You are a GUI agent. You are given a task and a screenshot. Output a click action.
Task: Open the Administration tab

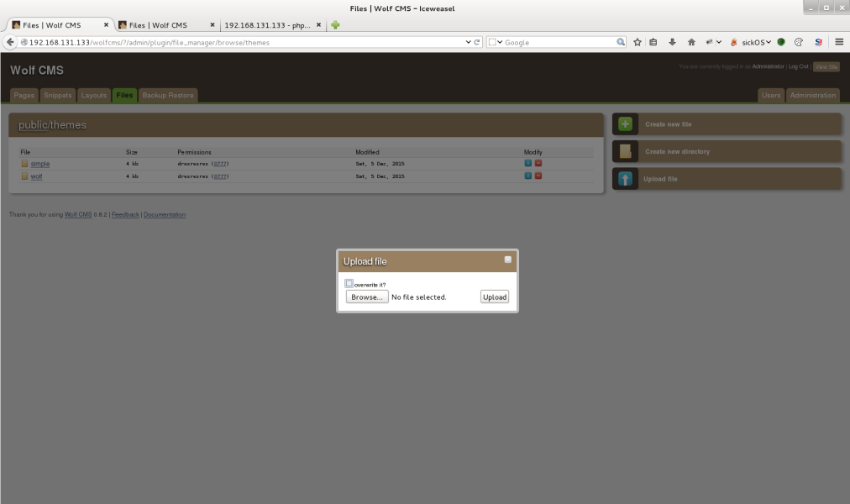click(x=812, y=96)
